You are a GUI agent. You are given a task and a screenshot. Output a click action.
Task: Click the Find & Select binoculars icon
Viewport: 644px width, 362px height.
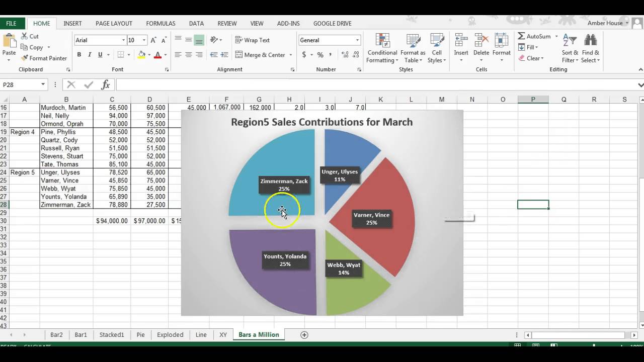[590, 41]
